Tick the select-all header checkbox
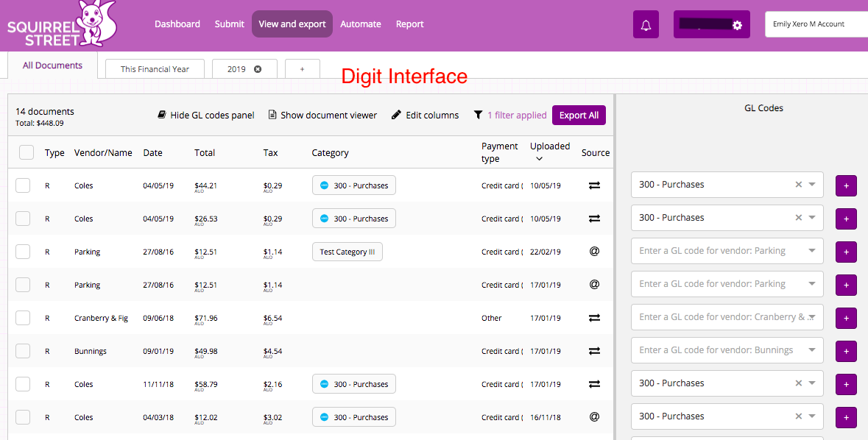The width and height of the screenshot is (868, 440). tap(27, 152)
